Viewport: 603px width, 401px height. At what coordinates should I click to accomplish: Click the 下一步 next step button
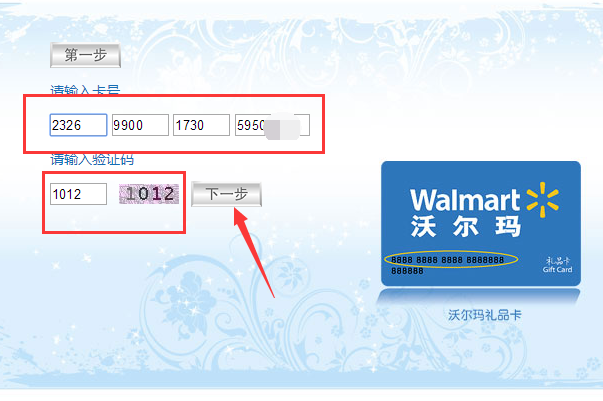click(227, 194)
